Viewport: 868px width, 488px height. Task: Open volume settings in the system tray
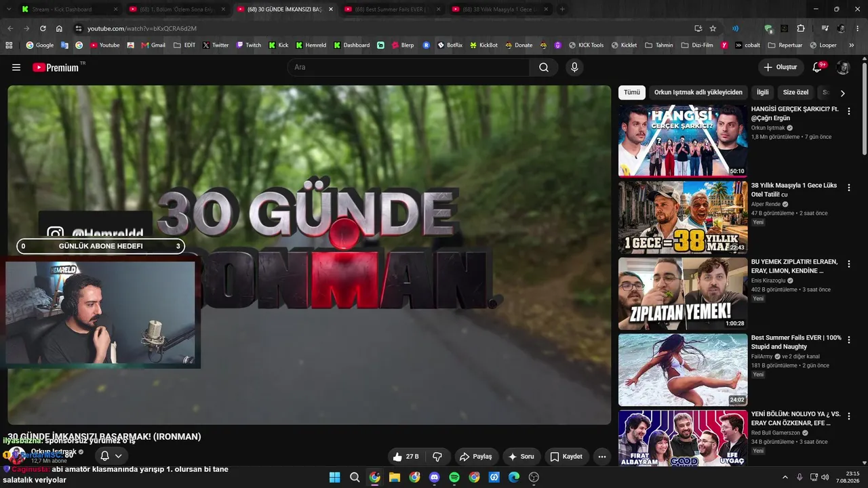tap(825, 477)
